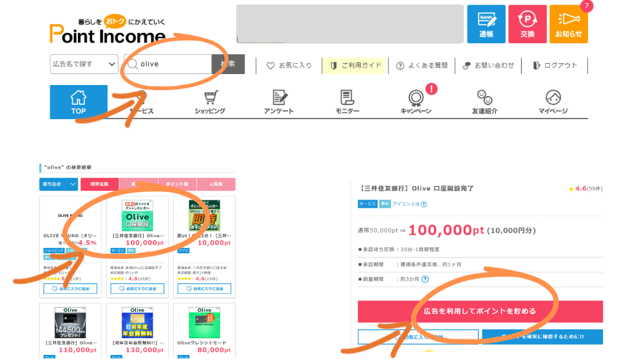Open the お知らせ notifications icon
Screen dimensions: 644x362
pyautogui.click(x=569, y=24)
